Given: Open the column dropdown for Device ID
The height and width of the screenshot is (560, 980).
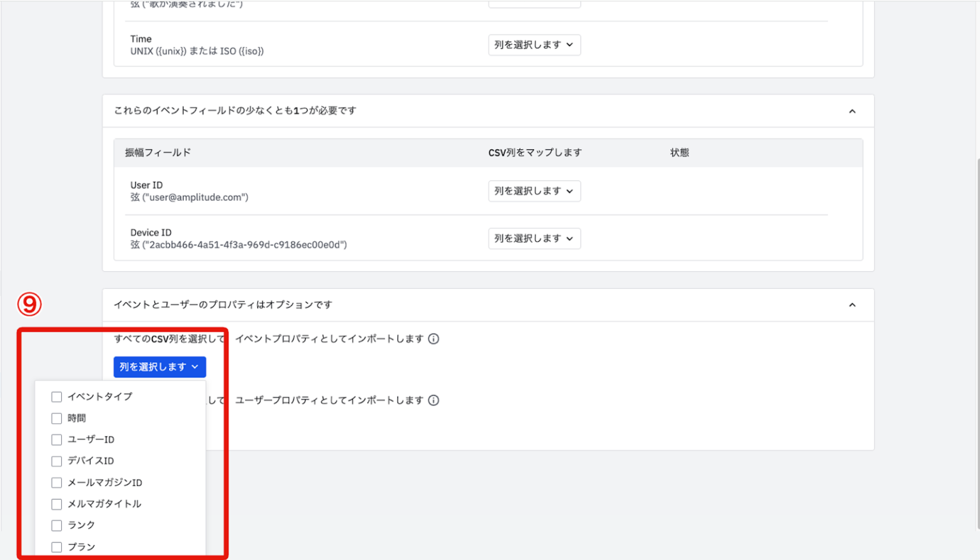Looking at the screenshot, I should pos(534,238).
